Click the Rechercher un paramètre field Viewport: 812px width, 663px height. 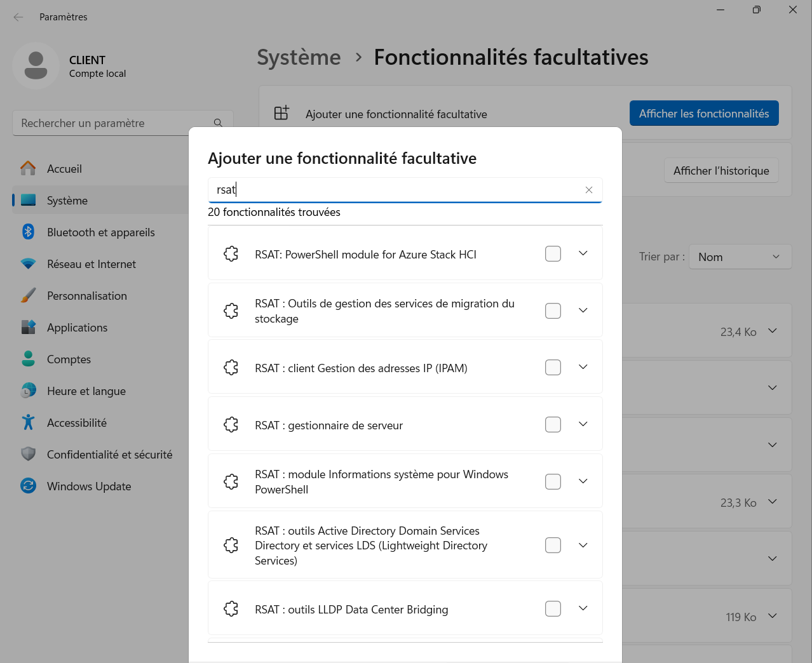coord(114,123)
